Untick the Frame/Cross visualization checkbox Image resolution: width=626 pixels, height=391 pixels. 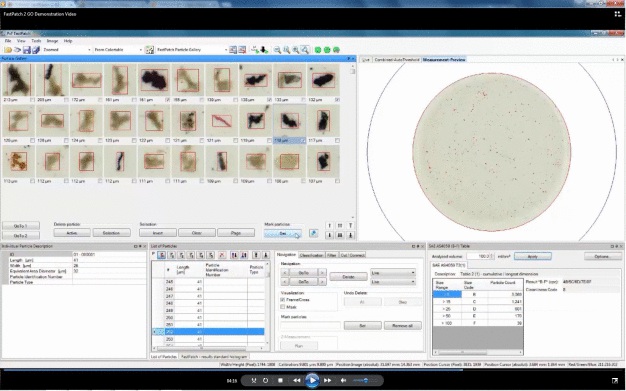(283, 300)
